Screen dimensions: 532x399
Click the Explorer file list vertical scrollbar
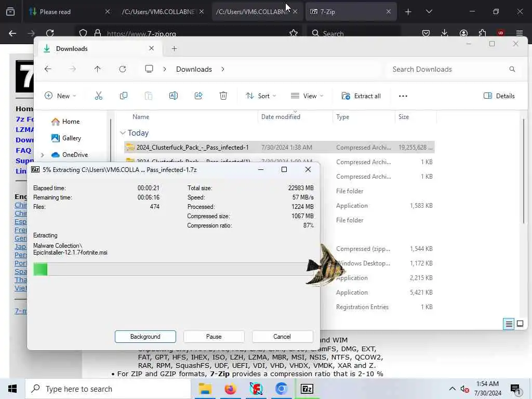[x=524, y=171]
